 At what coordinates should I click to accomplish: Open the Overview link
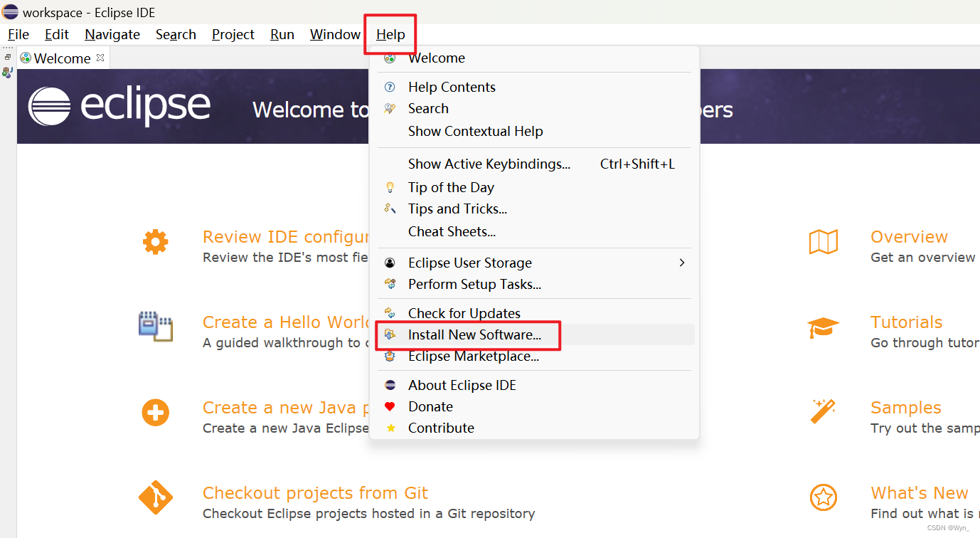(x=909, y=237)
